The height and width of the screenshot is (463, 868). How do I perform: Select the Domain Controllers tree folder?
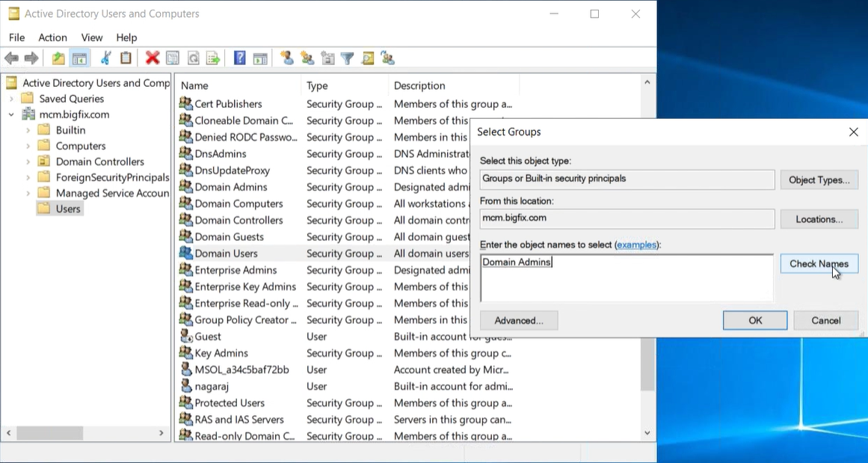coord(99,162)
